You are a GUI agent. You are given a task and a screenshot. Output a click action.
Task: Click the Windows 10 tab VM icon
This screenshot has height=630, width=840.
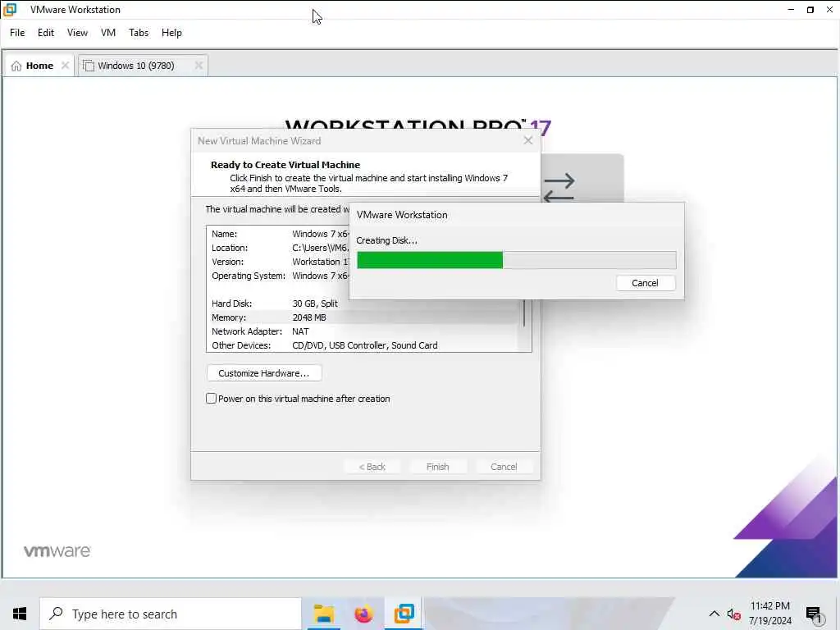point(89,66)
